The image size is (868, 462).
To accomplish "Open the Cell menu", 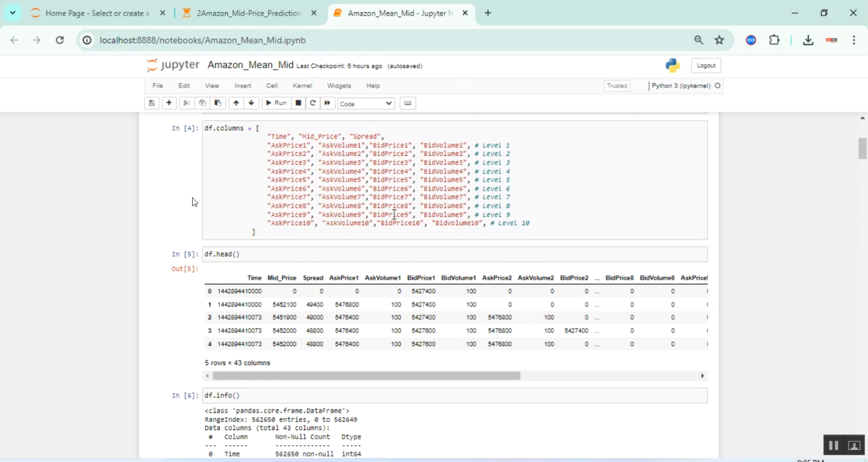I will point(271,86).
